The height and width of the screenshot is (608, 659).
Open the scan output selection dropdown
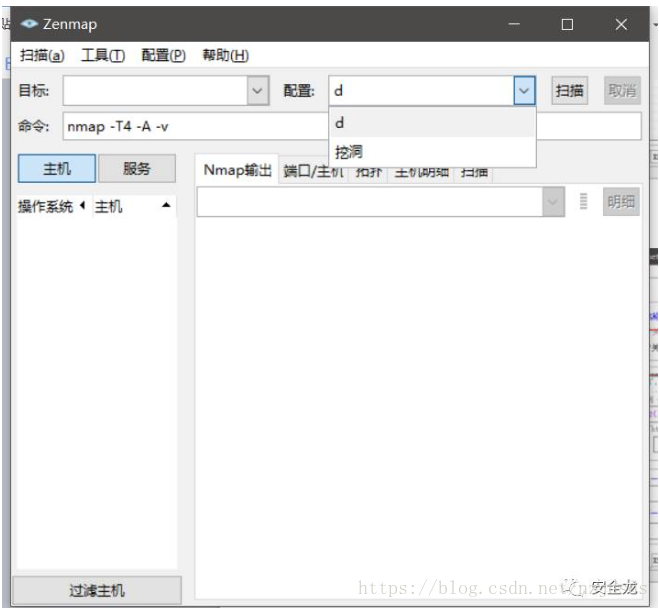553,202
